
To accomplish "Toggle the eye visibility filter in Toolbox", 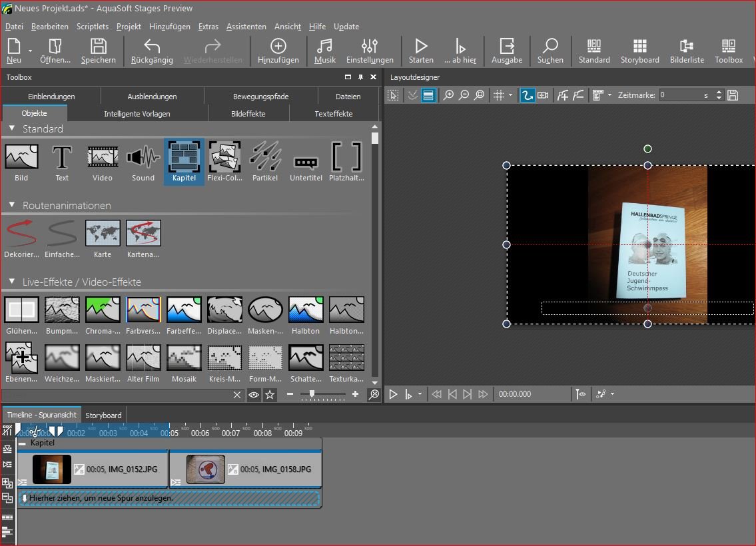I will click(x=254, y=395).
